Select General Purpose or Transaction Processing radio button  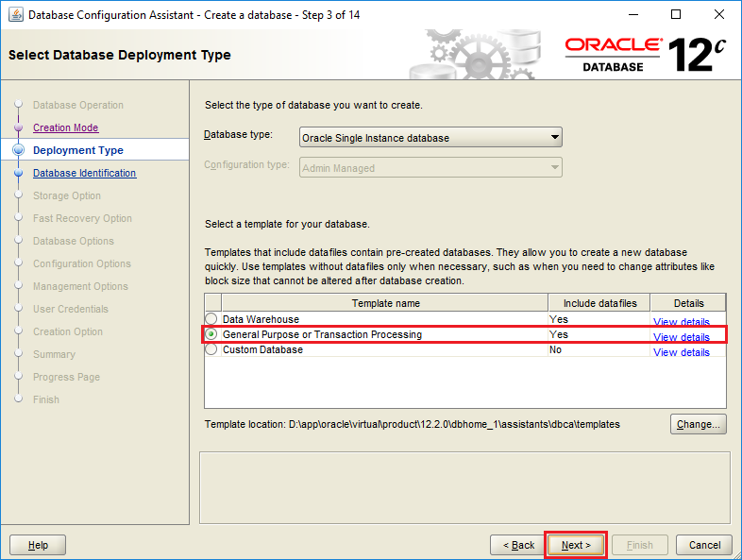211,334
